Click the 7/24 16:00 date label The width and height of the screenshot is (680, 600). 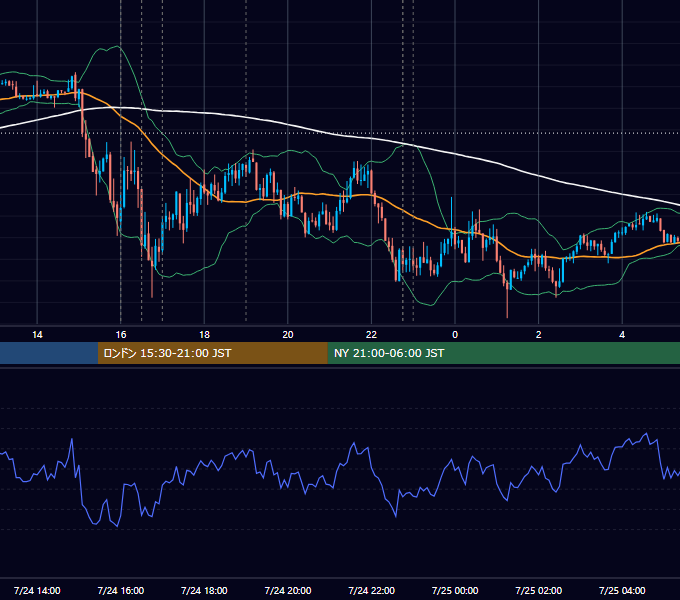(x=121, y=590)
